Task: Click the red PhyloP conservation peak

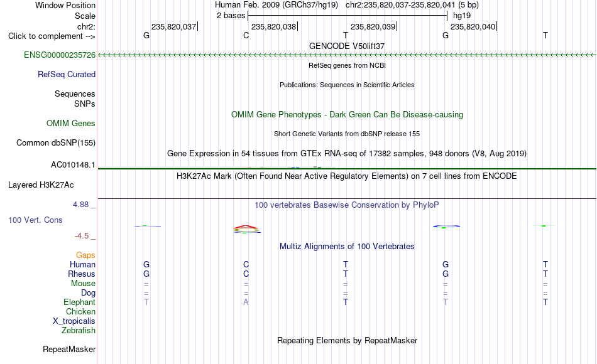Action: pos(246,227)
